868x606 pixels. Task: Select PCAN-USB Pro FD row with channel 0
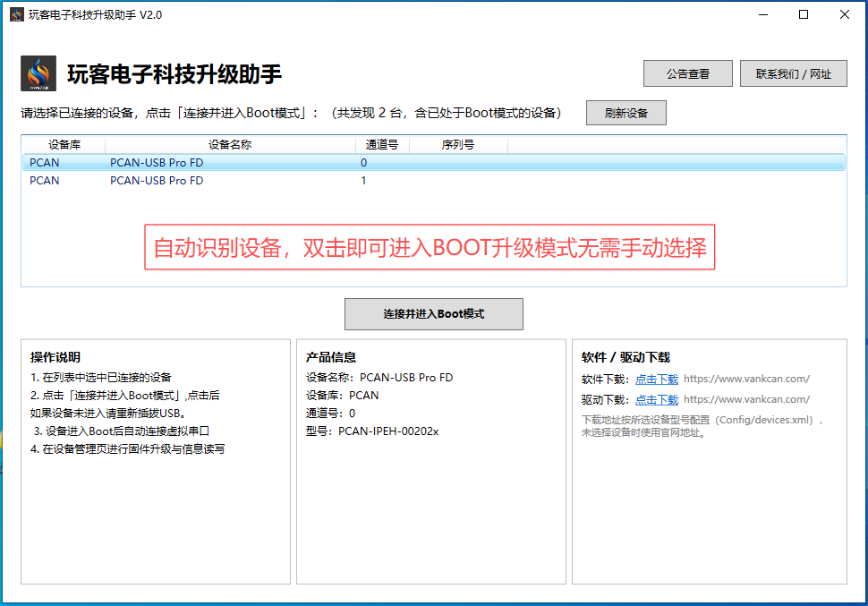(433, 162)
